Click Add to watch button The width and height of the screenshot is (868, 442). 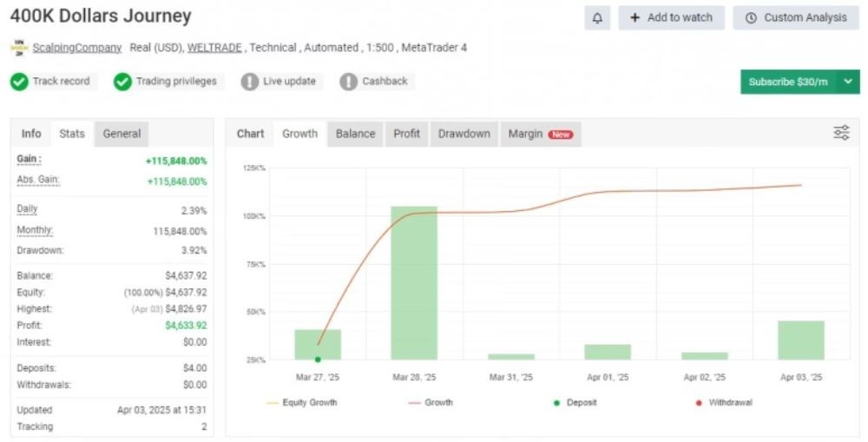(672, 17)
